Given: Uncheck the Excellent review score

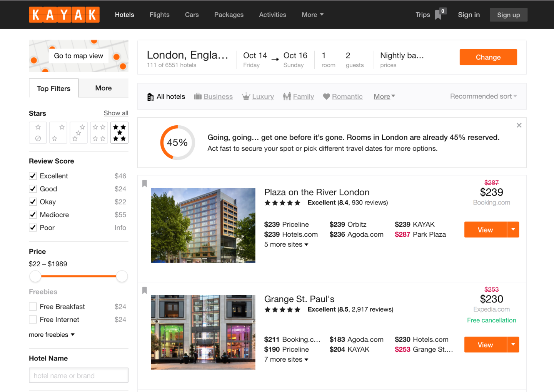Looking at the screenshot, I should coord(33,176).
